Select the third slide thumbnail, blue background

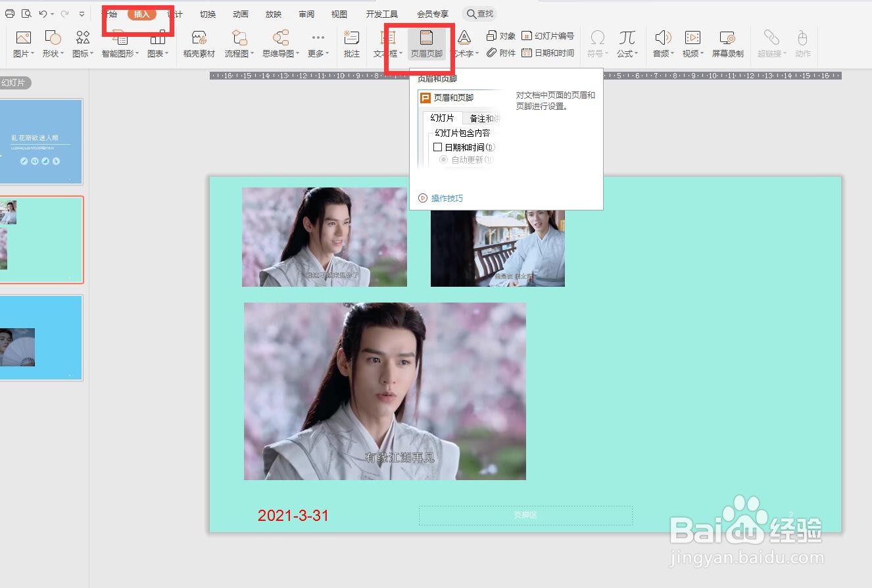pos(41,337)
